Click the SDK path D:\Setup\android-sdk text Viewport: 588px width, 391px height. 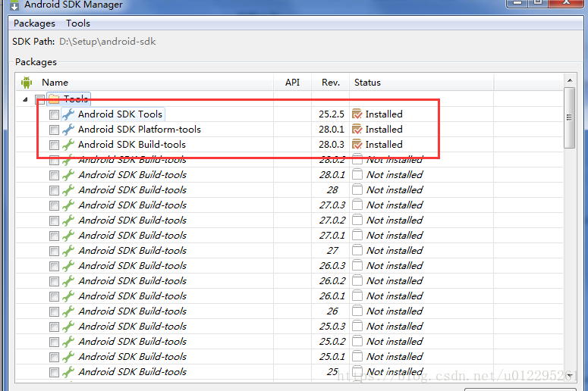point(107,41)
